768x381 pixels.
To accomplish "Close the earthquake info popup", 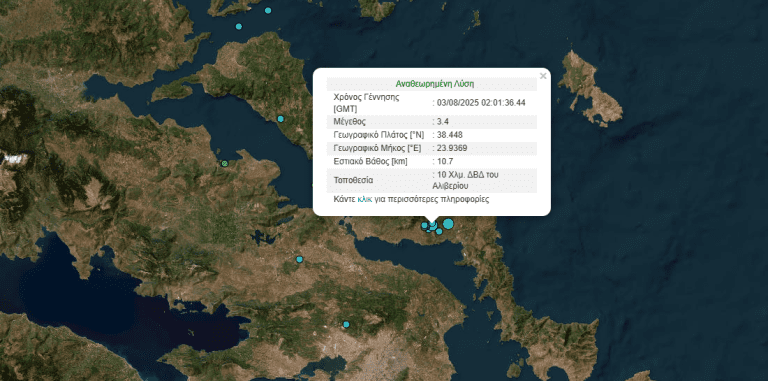I will pyautogui.click(x=543, y=76).
